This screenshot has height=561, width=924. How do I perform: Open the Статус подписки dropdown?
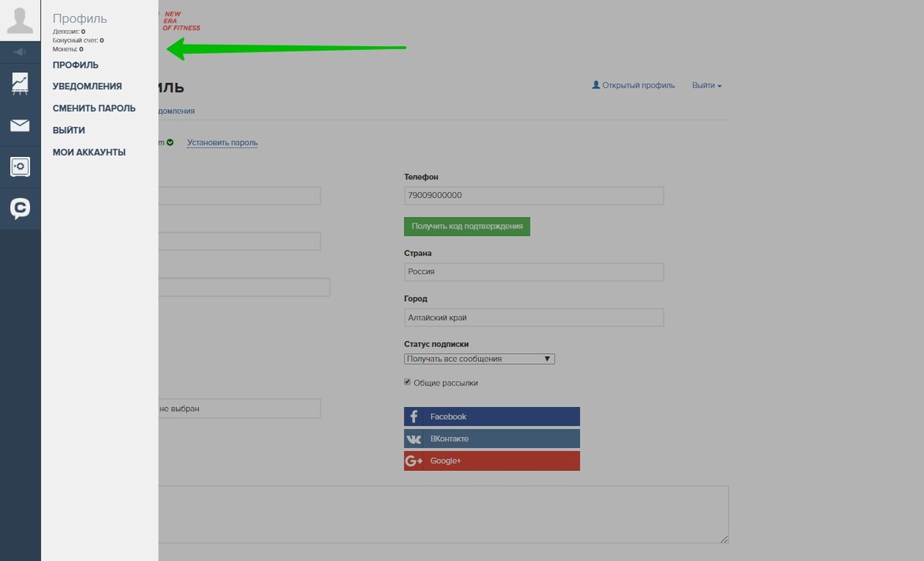pos(479,359)
